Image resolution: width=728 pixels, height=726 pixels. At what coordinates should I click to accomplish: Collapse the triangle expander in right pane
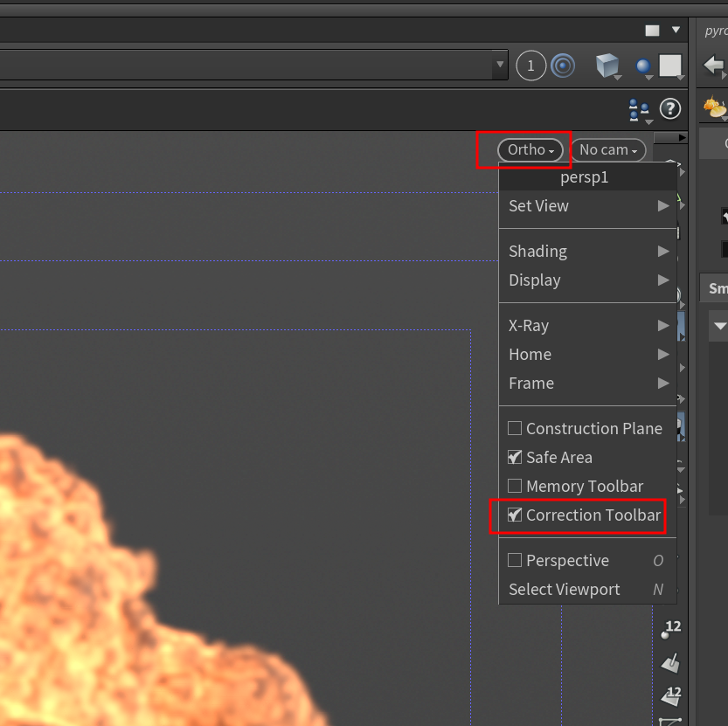coord(720,326)
